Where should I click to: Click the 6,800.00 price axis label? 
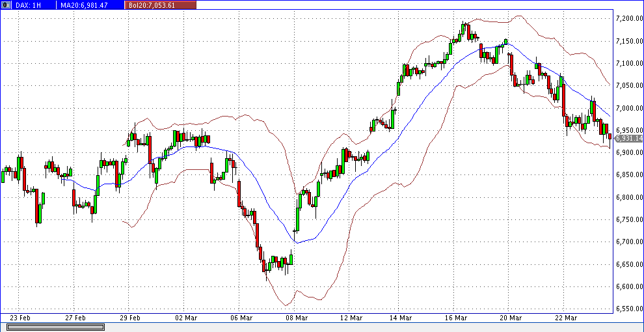click(629, 197)
